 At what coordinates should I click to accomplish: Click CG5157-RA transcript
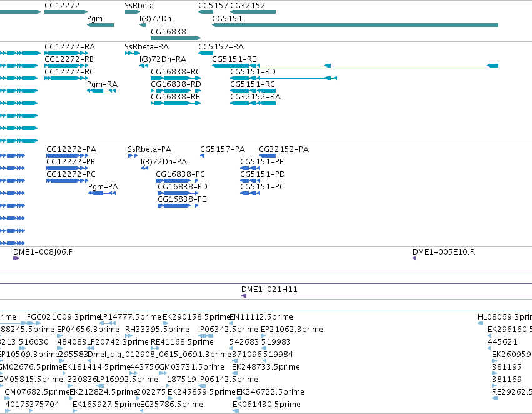click(x=206, y=53)
